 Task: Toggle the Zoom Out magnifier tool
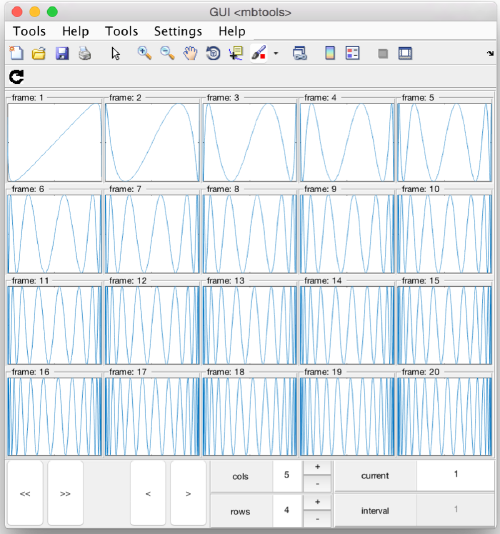(x=167, y=53)
